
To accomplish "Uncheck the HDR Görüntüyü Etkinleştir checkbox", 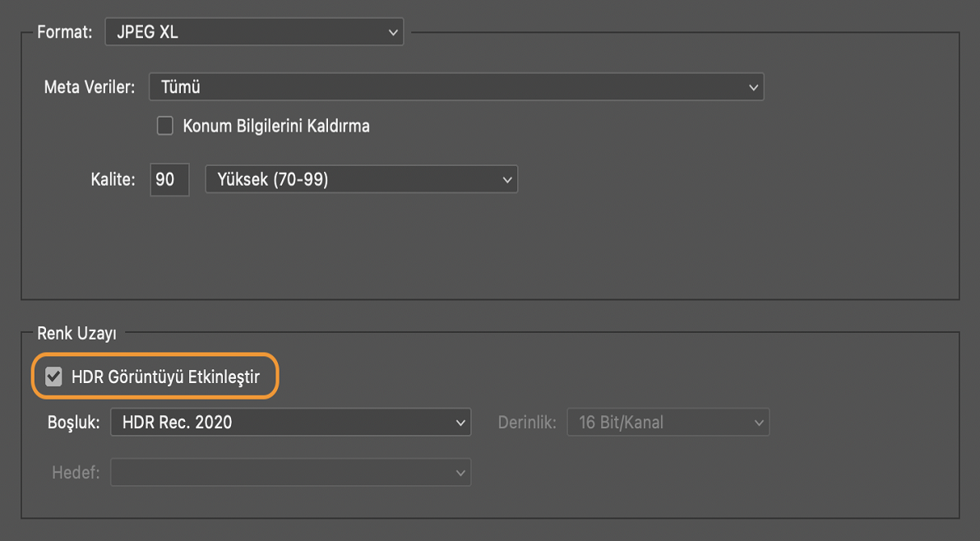I will (54, 377).
